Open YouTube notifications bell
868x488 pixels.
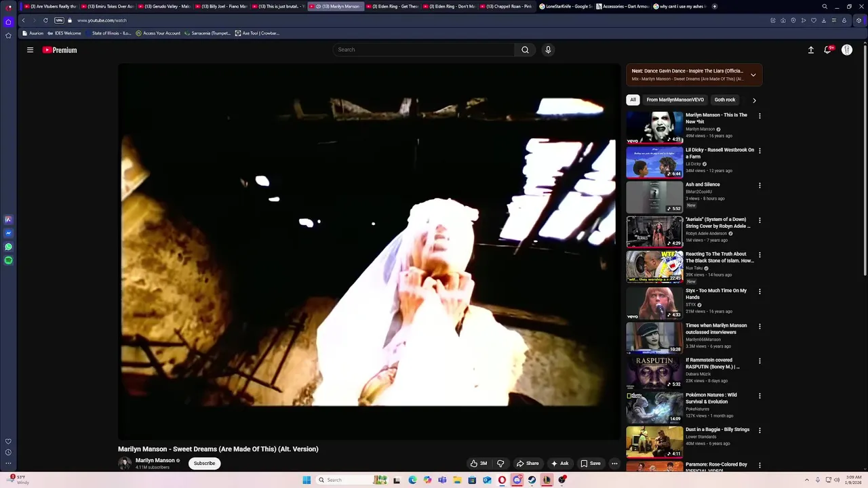coord(828,49)
